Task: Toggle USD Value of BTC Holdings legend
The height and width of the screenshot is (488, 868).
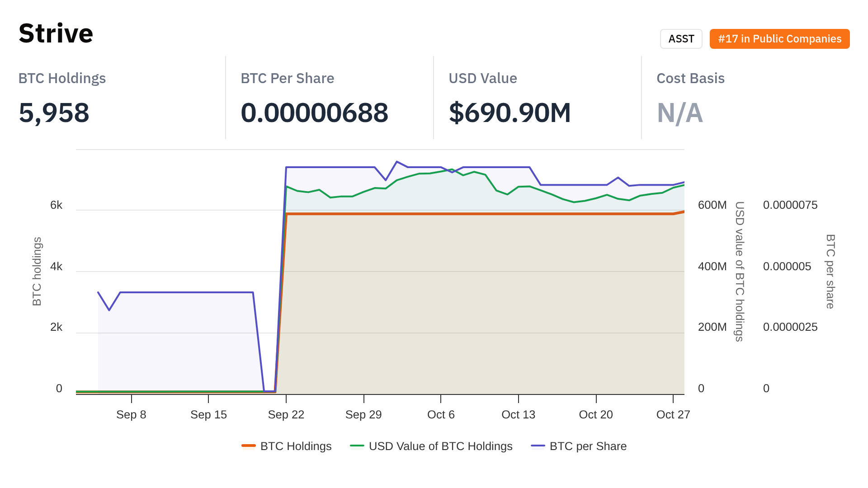Action: [440, 446]
